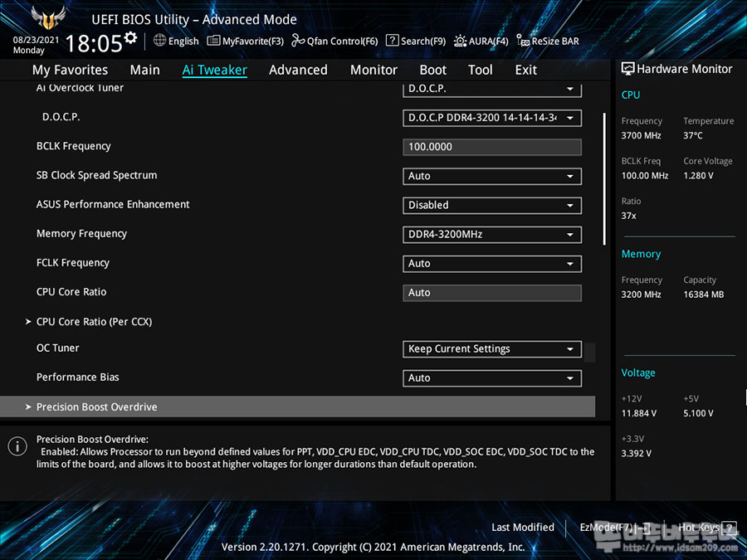Click the 5.100 V +5V reading
This screenshot has width=747, height=560.
coord(698,413)
